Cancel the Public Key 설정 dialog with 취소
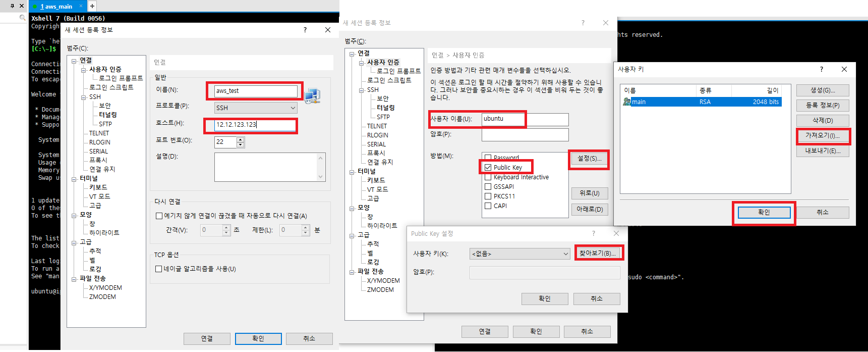 [x=597, y=299]
